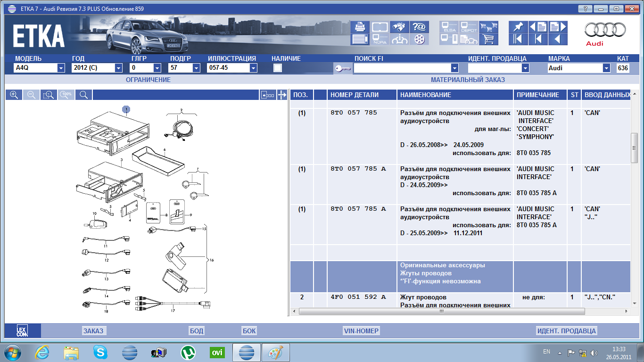This screenshot has width=644, height=362.
Task: Click the VIN-НОМЕР button
Action: pos(362,331)
